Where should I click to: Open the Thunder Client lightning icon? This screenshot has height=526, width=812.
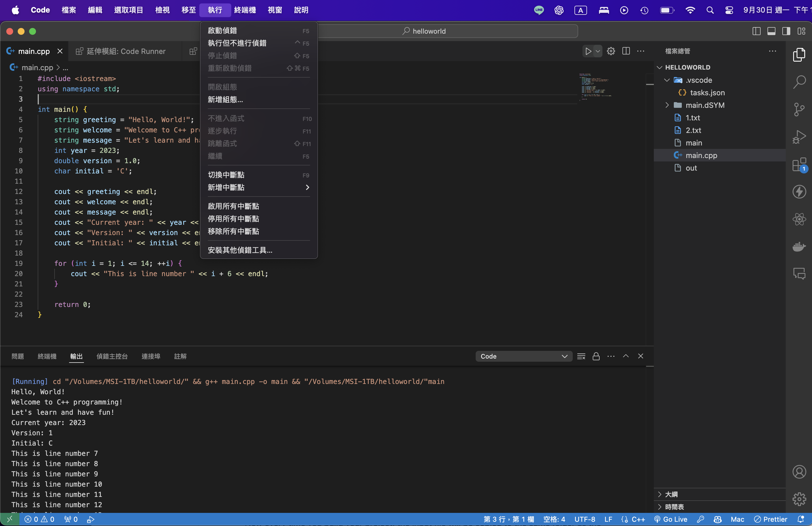[799, 192]
